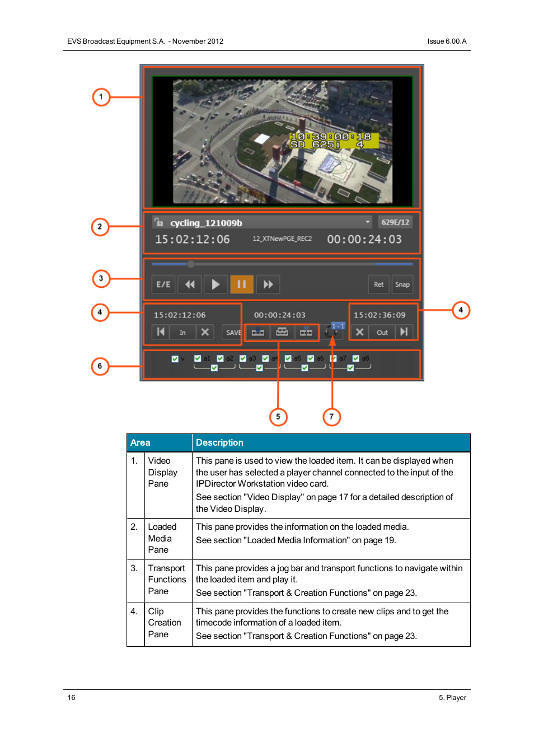The height and width of the screenshot is (756, 534).
Task: Click the filmstrip icon with small blue triangle
Action: pyautogui.click(x=306, y=332)
